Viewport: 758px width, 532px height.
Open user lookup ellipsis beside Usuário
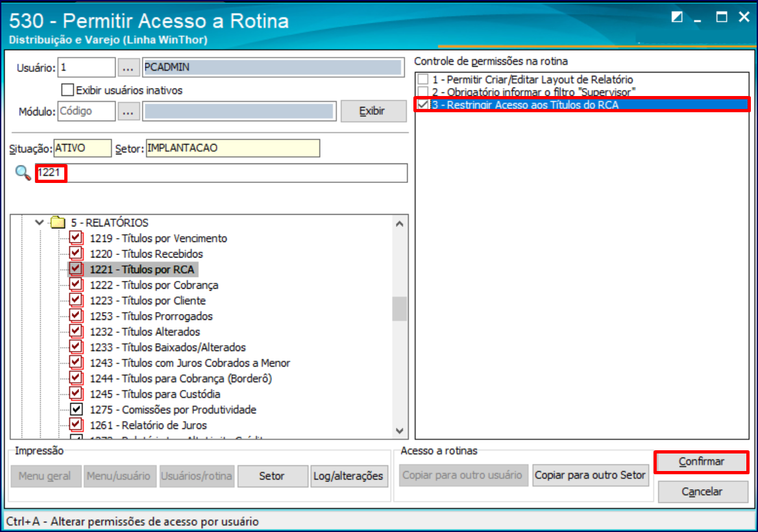[128, 67]
